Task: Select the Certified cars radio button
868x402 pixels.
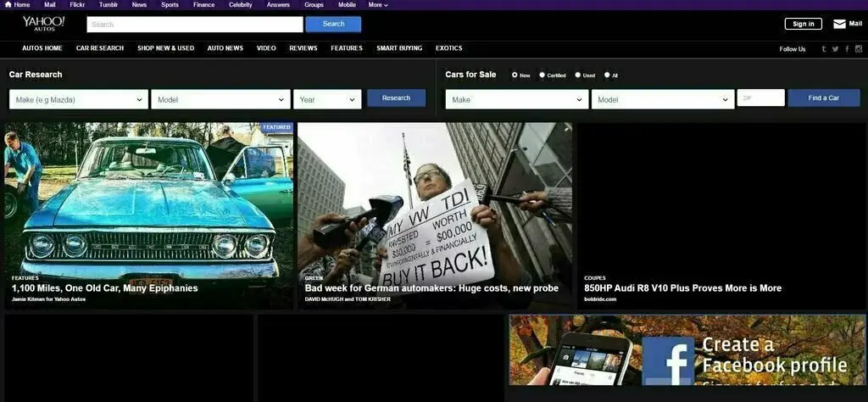Action: coord(542,75)
